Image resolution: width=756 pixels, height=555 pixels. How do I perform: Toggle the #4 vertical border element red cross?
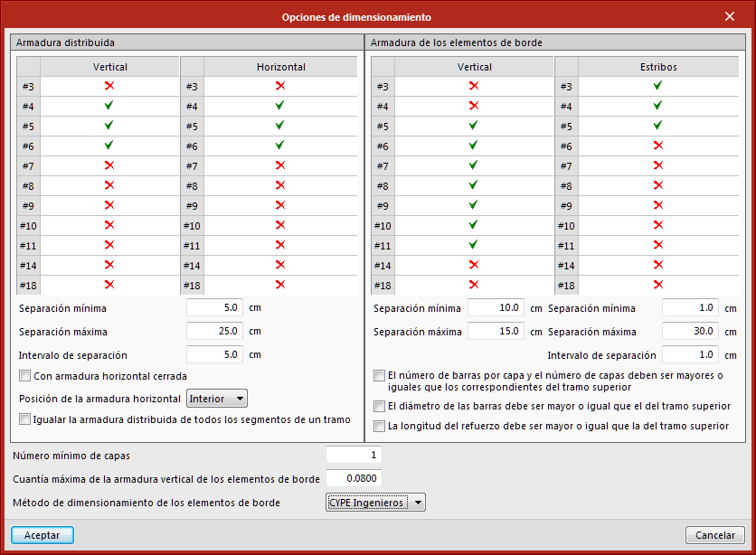click(474, 106)
